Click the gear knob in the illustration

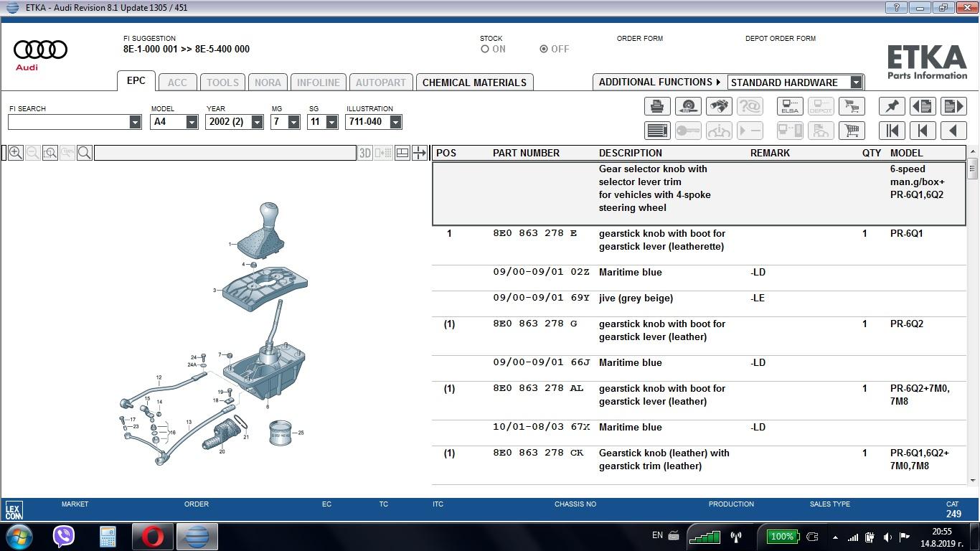pos(268,215)
